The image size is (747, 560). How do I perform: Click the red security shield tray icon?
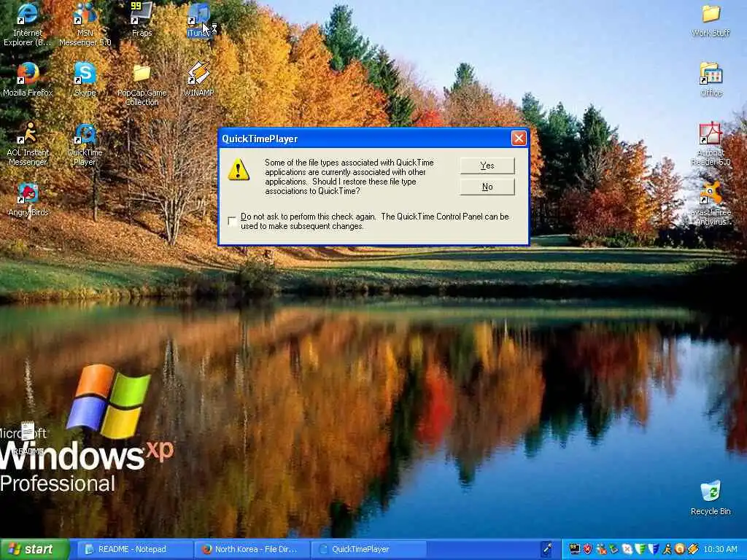(587, 549)
